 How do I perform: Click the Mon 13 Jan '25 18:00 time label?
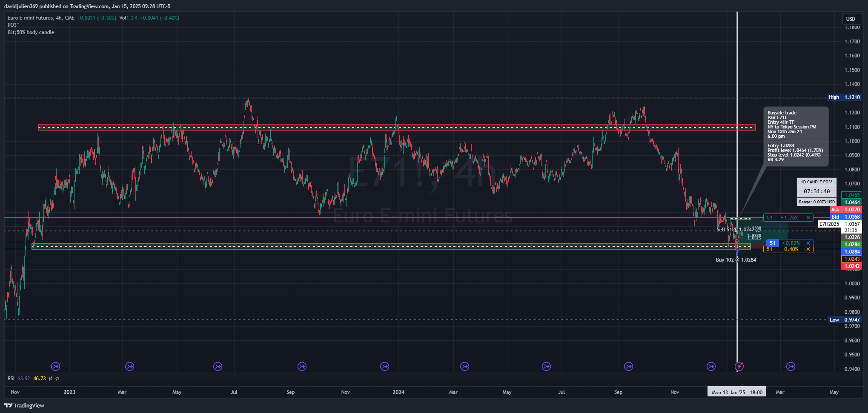736,392
